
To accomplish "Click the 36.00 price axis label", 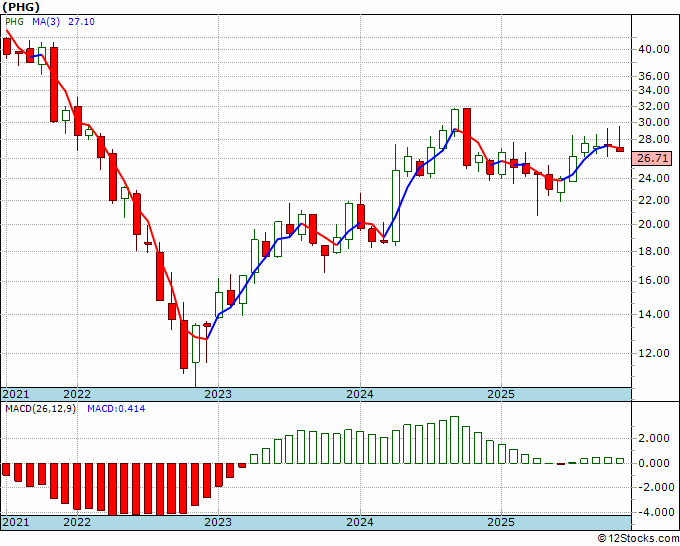I will (x=653, y=76).
